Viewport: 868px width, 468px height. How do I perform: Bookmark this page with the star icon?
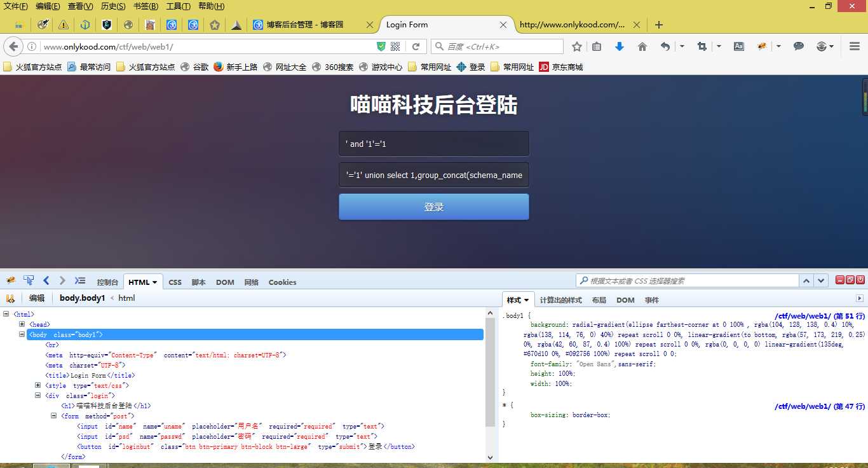pyautogui.click(x=577, y=46)
